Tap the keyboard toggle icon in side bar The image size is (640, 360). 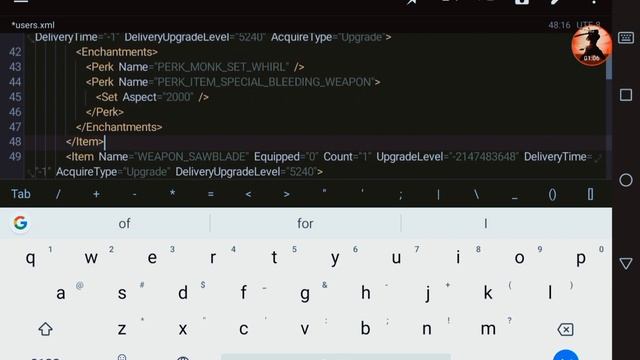[626, 38]
